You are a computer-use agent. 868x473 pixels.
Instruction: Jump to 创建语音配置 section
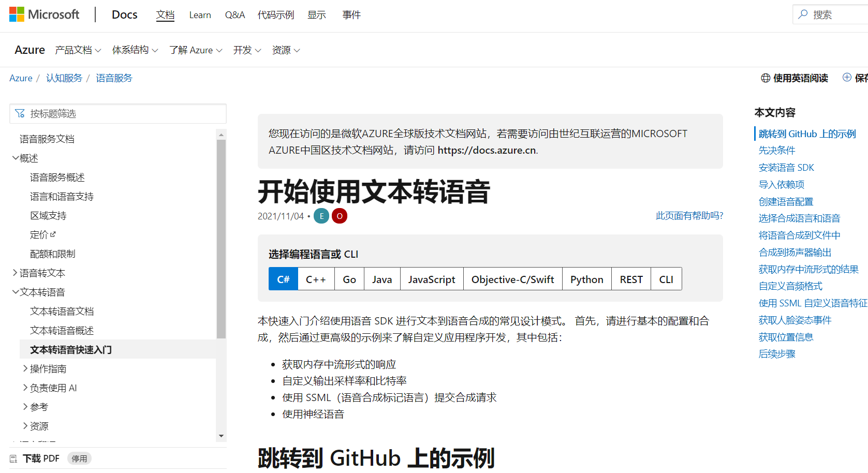click(786, 202)
